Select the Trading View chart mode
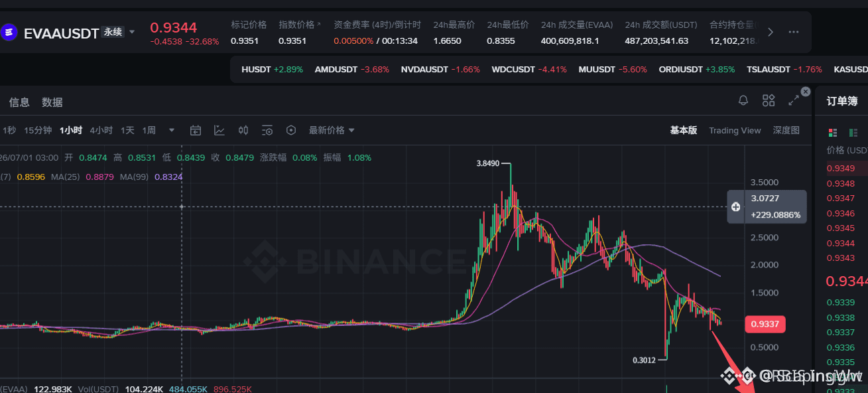This screenshot has height=393, width=868. point(735,130)
